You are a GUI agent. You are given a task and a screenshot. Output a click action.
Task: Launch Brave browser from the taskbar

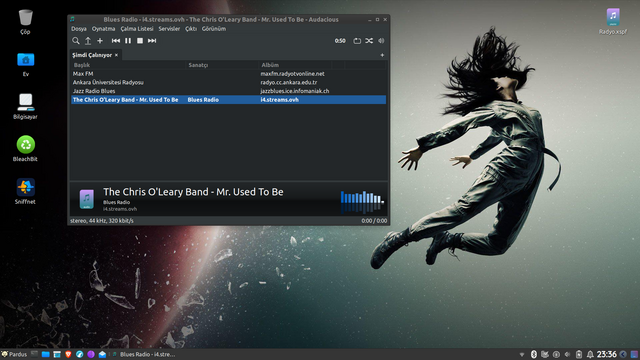(x=68, y=354)
